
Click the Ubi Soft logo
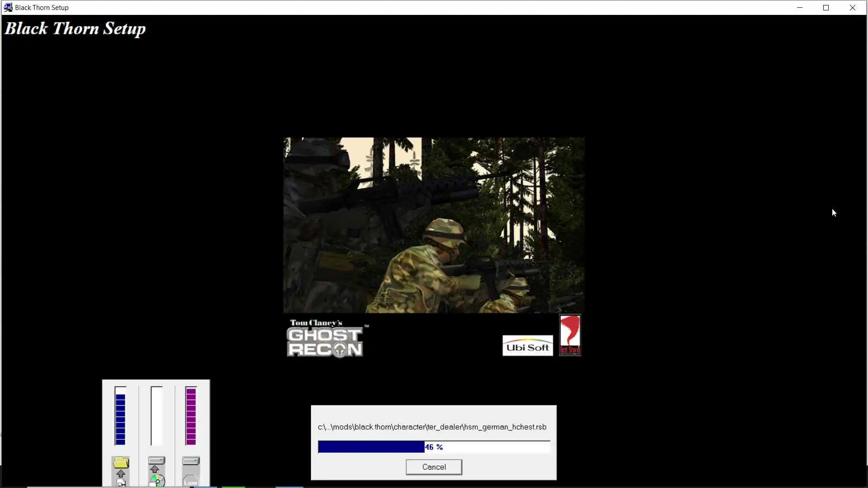click(x=527, y=346)
